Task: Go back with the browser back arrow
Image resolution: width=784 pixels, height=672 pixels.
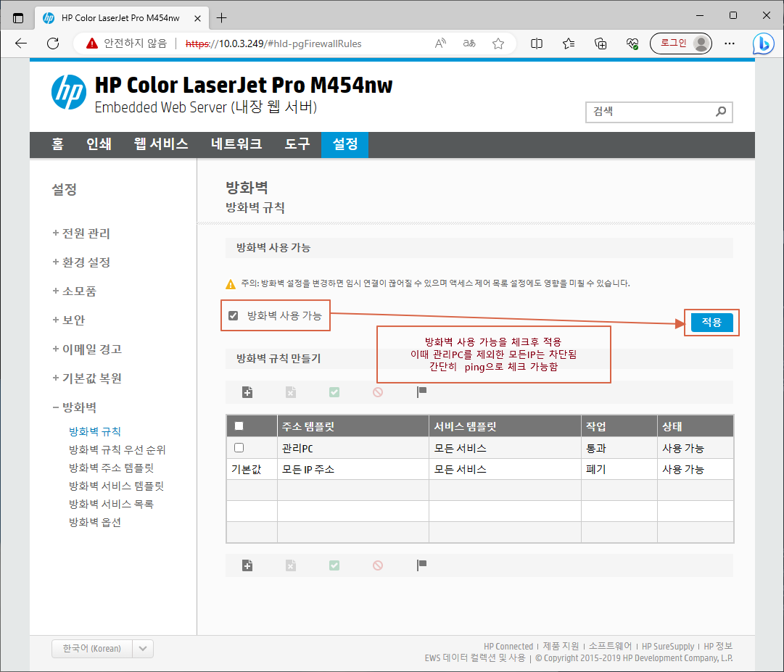Action: pyautogui.click(x=21, y=43)
